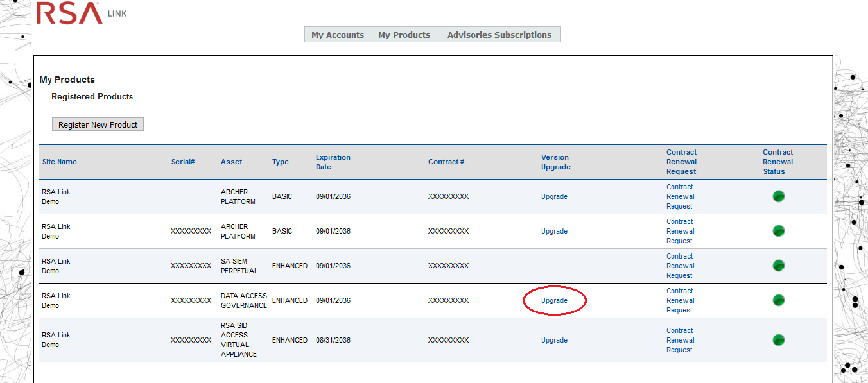Viewport: 868px width, 383px height.
Task: Click the Serial# column header
Action: [x=183, y=162]
